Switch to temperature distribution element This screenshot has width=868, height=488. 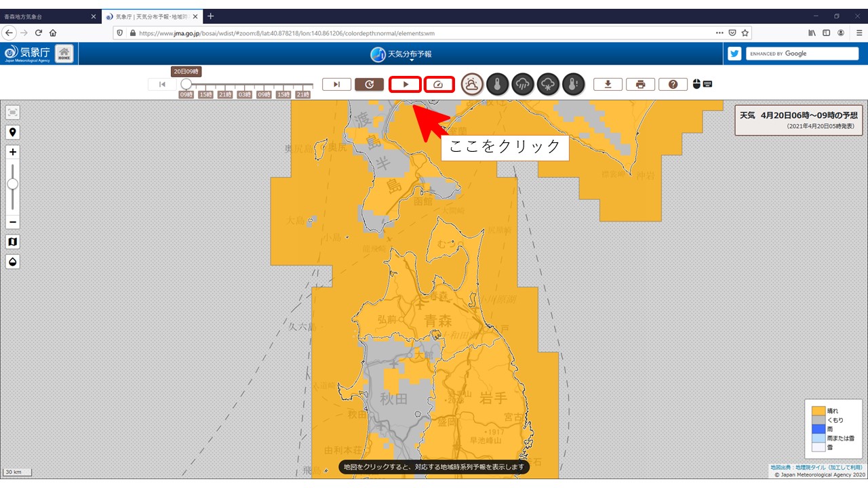coord(497,85)
